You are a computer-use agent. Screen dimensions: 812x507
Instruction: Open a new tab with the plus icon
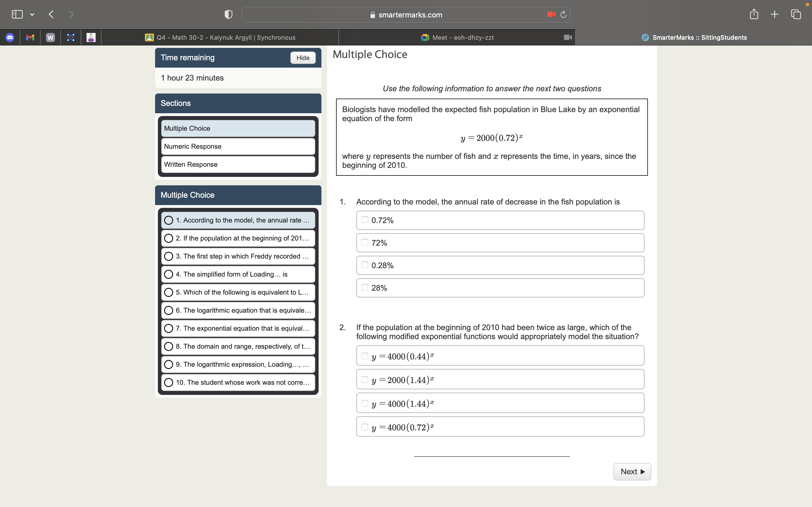[x=774, y=14]
